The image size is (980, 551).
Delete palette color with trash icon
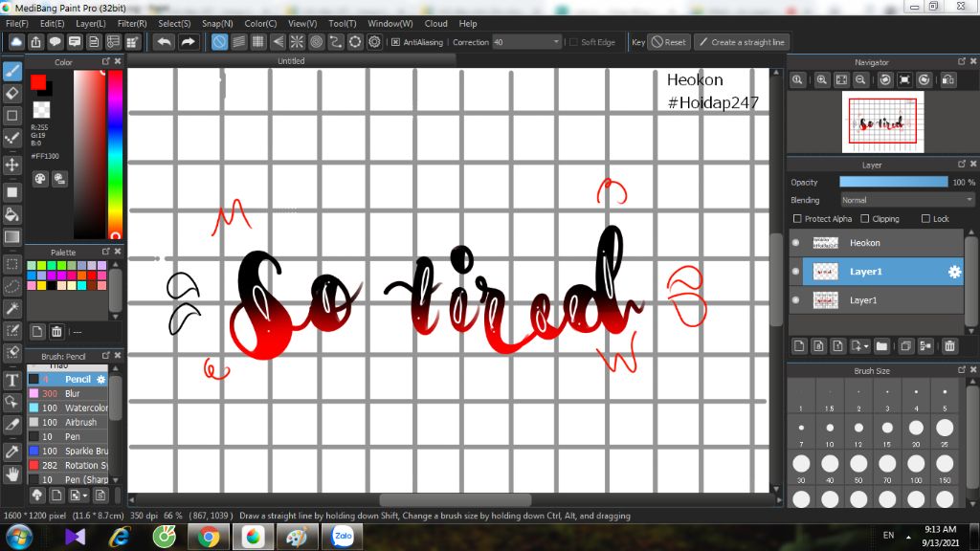pos(56,332)
